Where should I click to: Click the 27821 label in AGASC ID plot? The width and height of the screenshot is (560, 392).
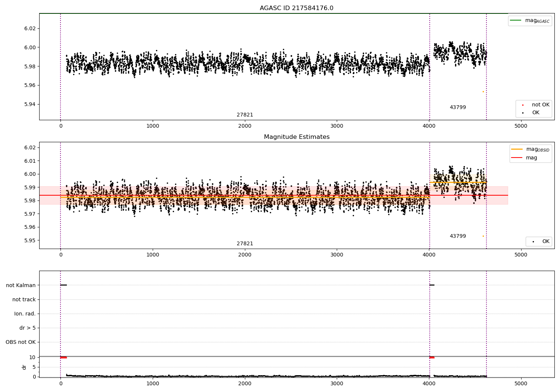pos(245,115)
